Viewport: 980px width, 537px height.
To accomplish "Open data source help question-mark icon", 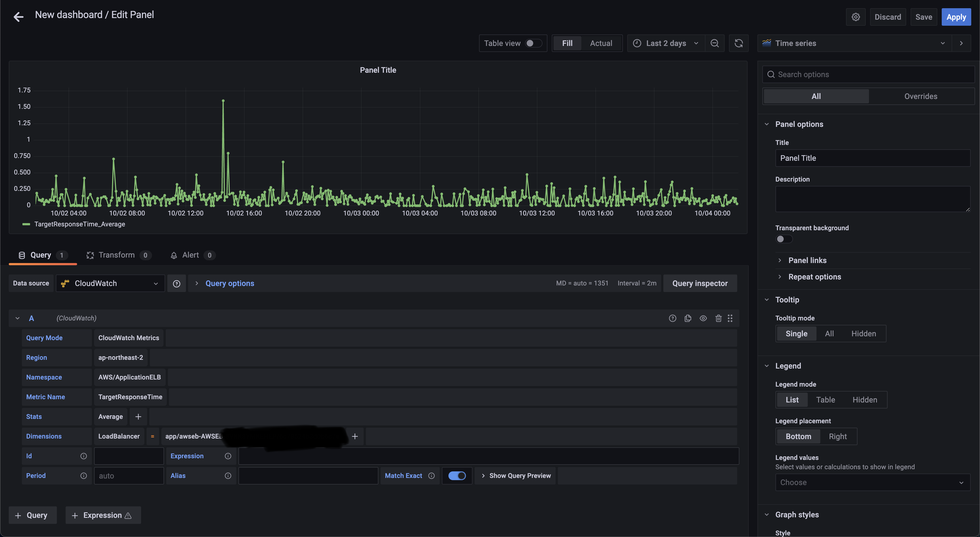I will coord(177,283).
